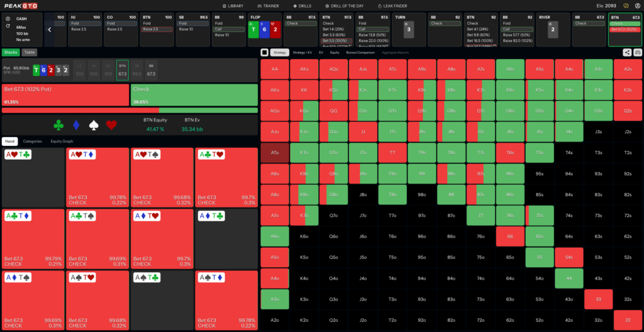Click the river card 2
This screenshot has height=332, width=644.
click(x=553, y=30)
